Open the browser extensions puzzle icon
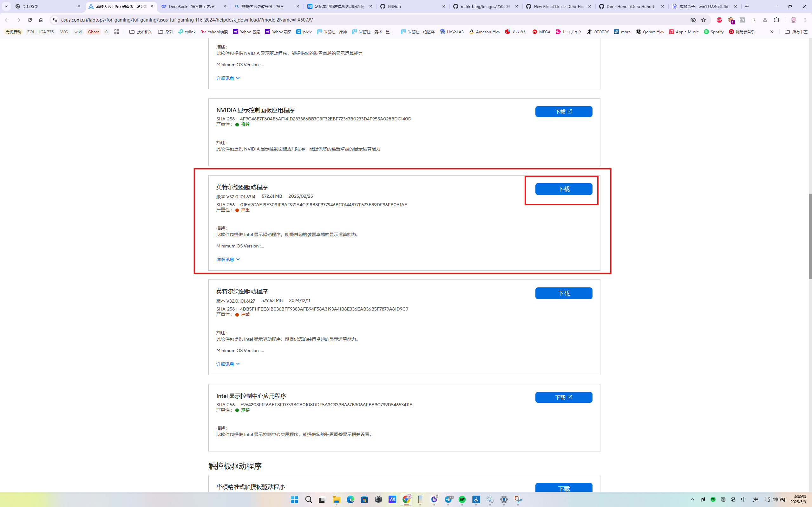Screen dimensions: 812x507 pos(776,20)
